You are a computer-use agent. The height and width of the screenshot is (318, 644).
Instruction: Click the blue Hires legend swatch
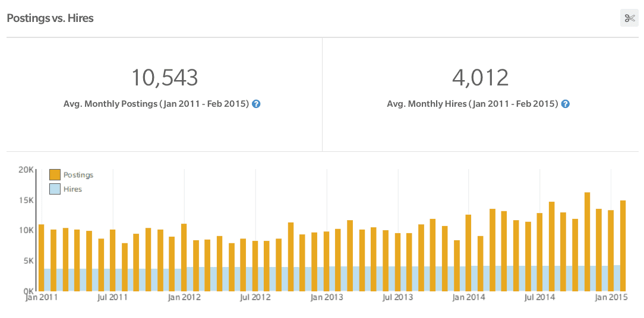(55, 189)
